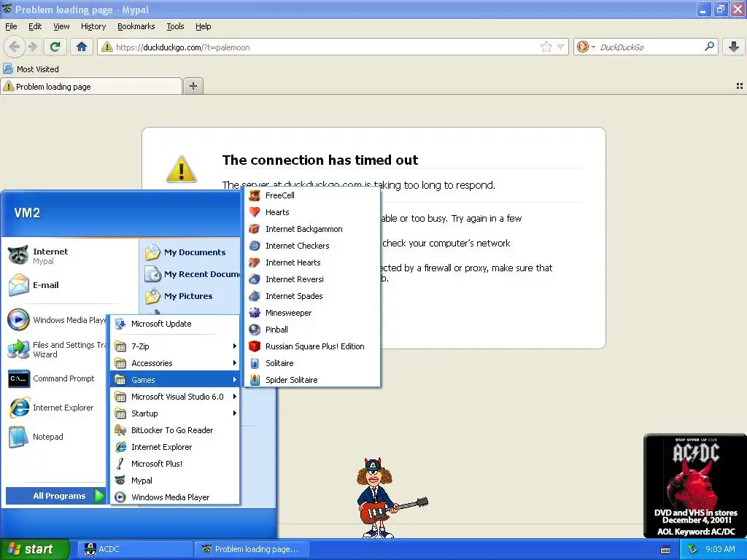
Task: Launch Hearts game
Action: coord(312,212)
